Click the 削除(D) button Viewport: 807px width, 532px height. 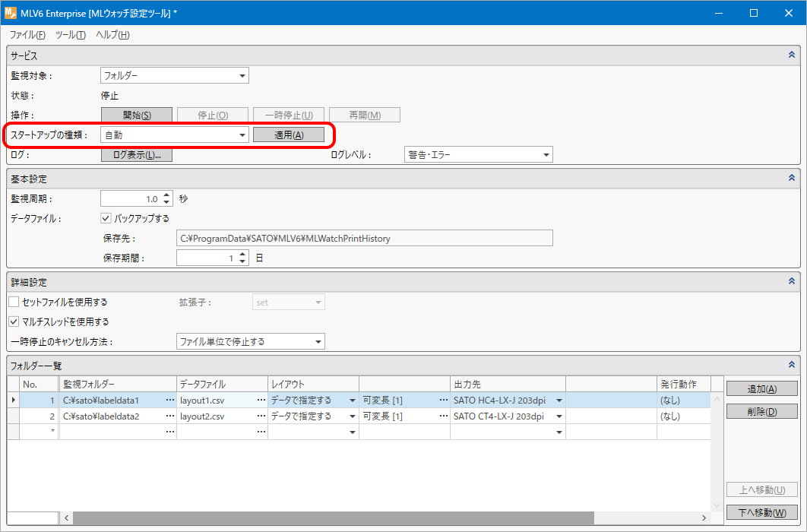tap(761, 411)
